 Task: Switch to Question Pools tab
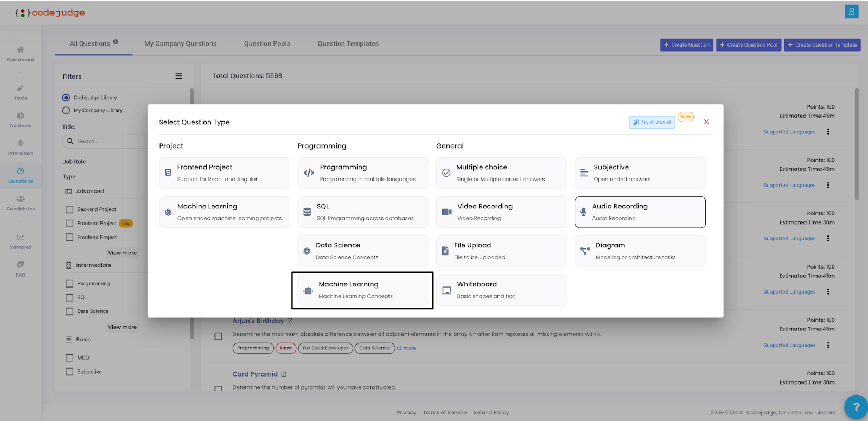coord(267,44)
